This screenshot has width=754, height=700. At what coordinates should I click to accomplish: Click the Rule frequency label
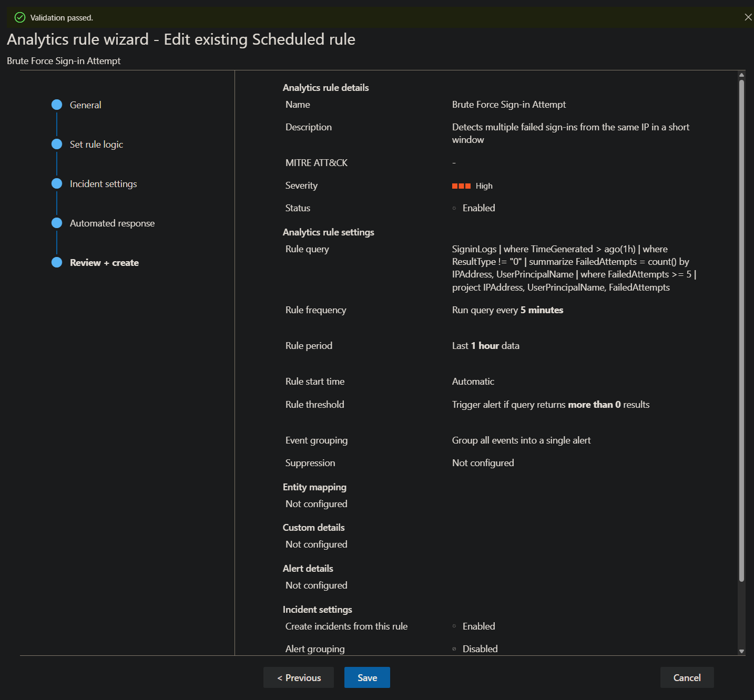[x=315, y=310]
